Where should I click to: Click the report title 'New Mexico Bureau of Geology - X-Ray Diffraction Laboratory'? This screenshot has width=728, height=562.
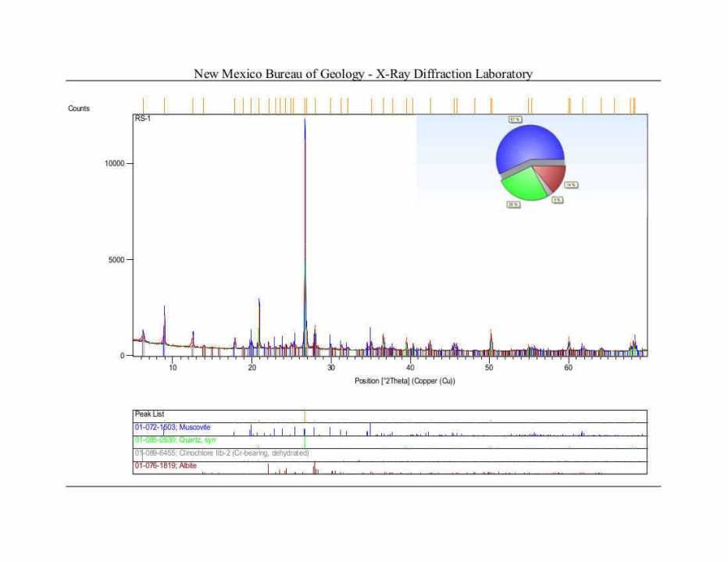point(363,74)
